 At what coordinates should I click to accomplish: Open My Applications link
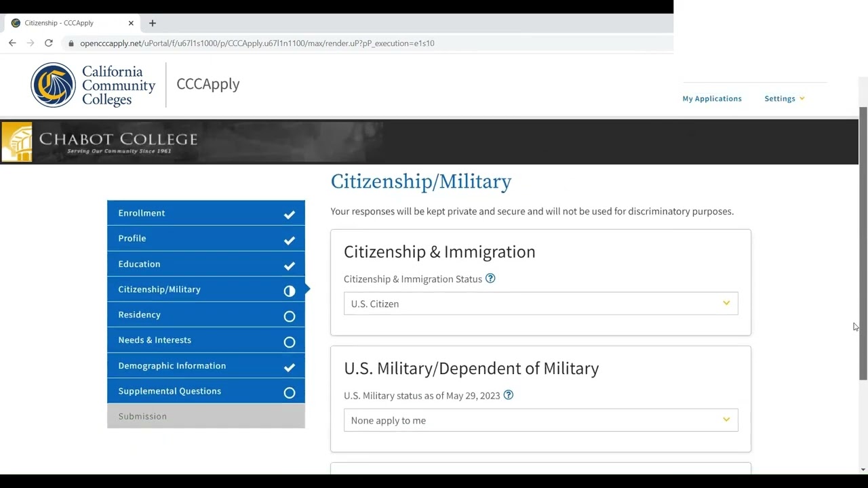pyautogui.click(x=712, y=98)
